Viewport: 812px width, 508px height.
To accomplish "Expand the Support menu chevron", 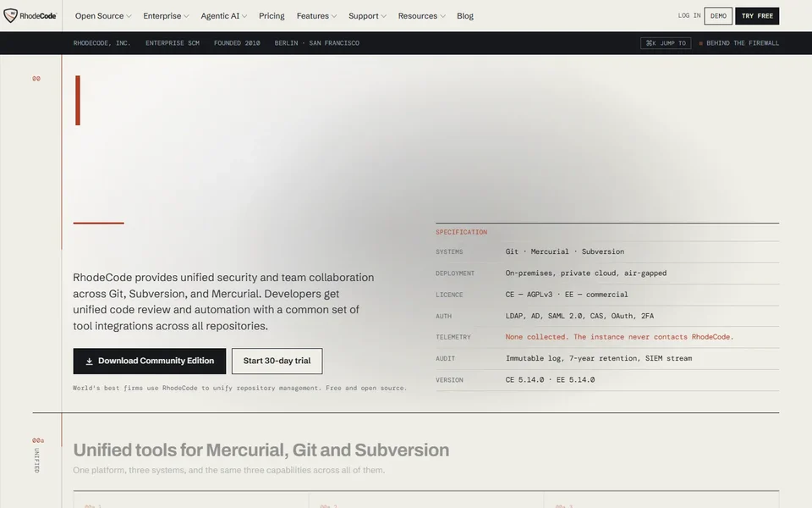I will pyautogui.click(x=384, y=16).
